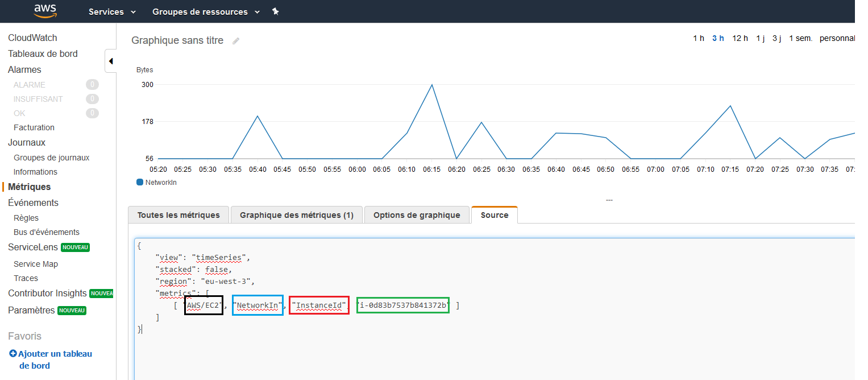Go to Options de graphique tab
The image size is (868, 380).
417,215
